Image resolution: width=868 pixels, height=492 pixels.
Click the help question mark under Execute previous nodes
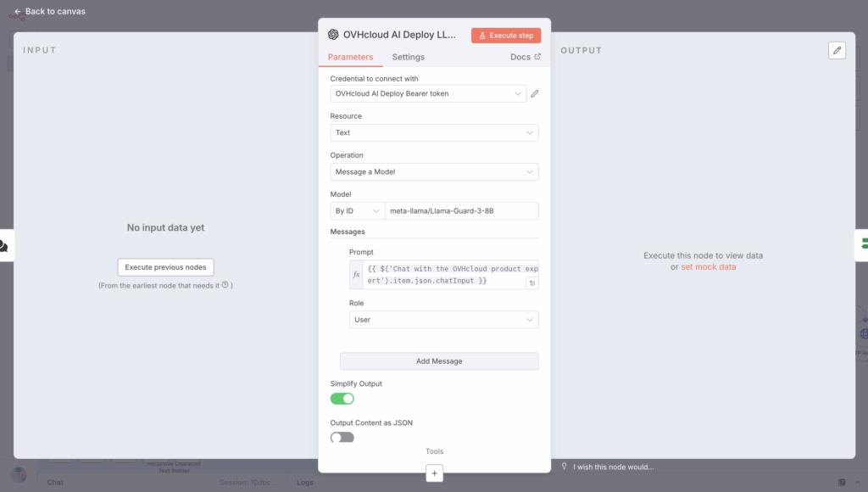pyautogui.click(x=225, y=285)
